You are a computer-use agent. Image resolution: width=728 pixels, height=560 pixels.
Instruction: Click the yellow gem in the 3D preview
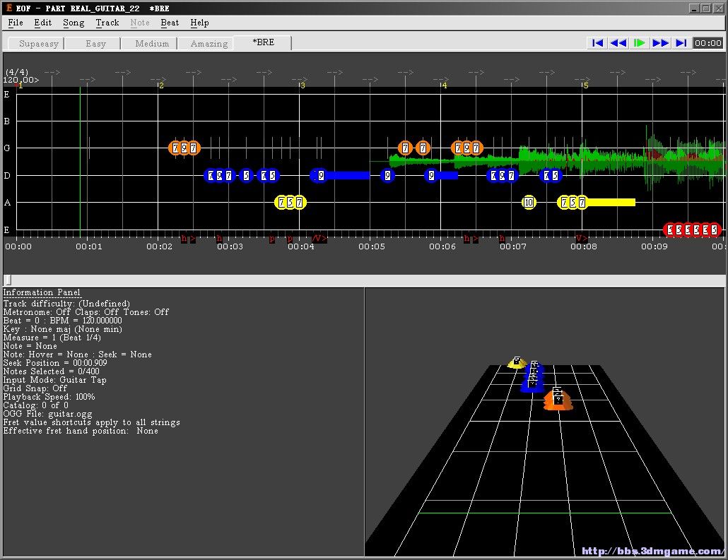point(517,362)
